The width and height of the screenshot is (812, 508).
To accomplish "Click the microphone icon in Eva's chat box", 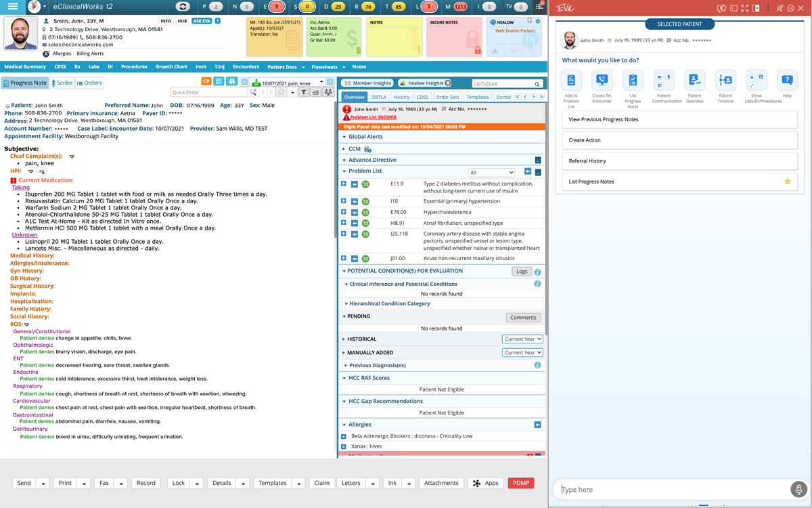I will [x=796, y=489].
